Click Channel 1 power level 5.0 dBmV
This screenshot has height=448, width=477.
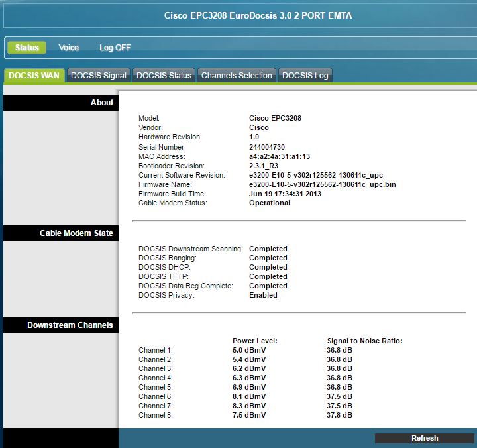(249, 350)
